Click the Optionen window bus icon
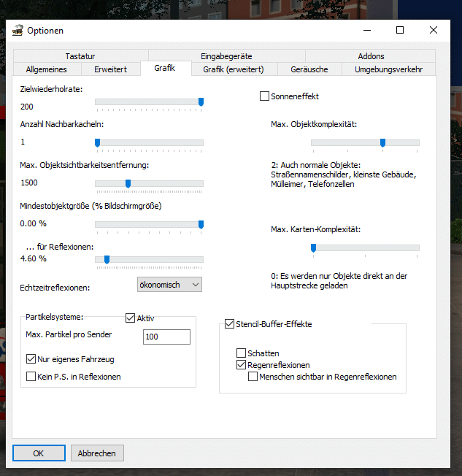The height and width of the screenshot is (476, 462). coord(18,31)
